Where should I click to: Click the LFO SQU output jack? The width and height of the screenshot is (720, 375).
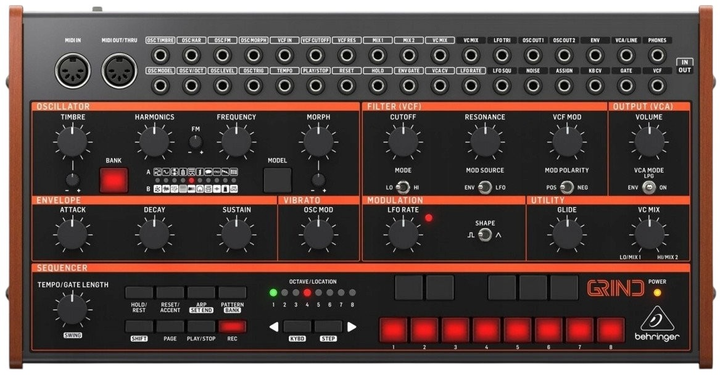pyautogui.click(x=502, y=86)
